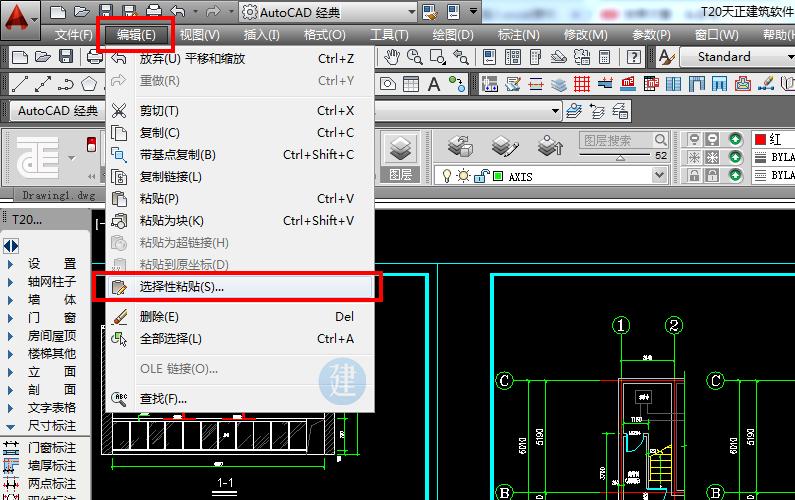Click the red color swatch
This screenshot has height=500, width=795.
coord(760,139)
